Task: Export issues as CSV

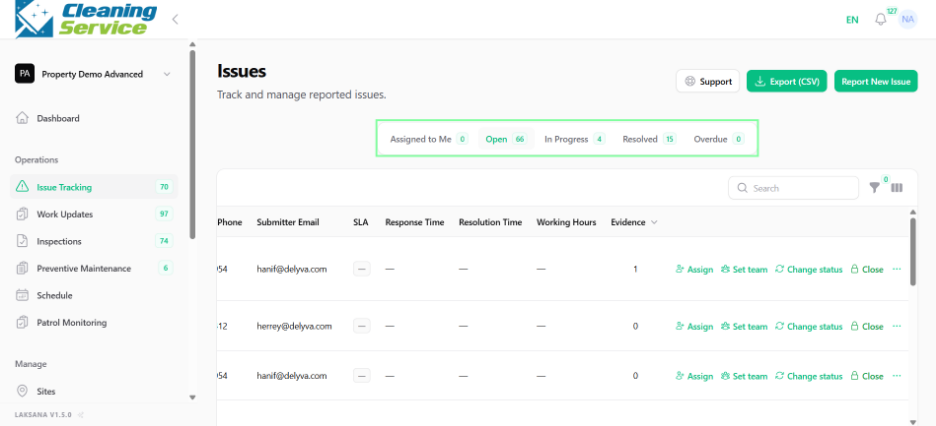Action: pyautogui.click(x=786, y=81)
